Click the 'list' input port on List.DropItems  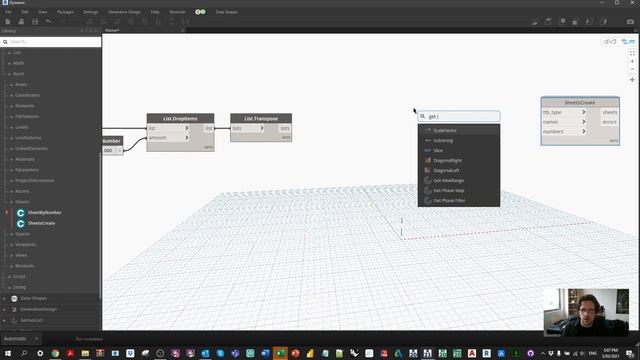click(169, 128)
